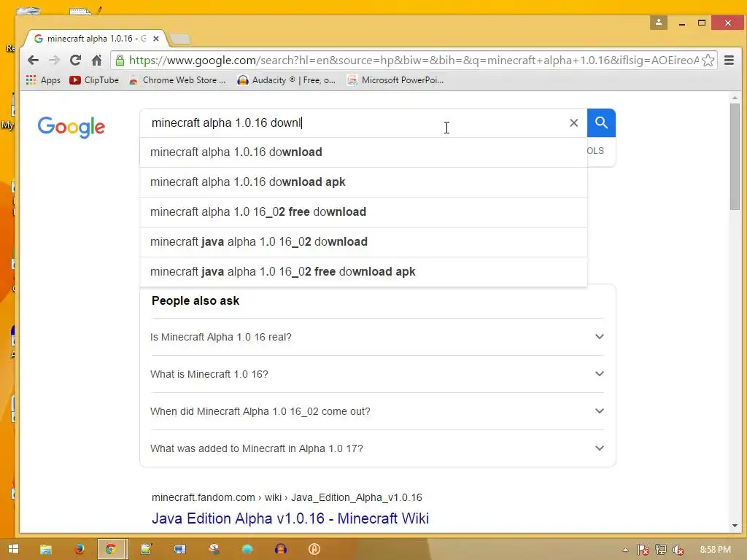Click the forward navigation arrow
This screenshot has width=747, height=560.
pyautogui.click(x=54, y=60)
